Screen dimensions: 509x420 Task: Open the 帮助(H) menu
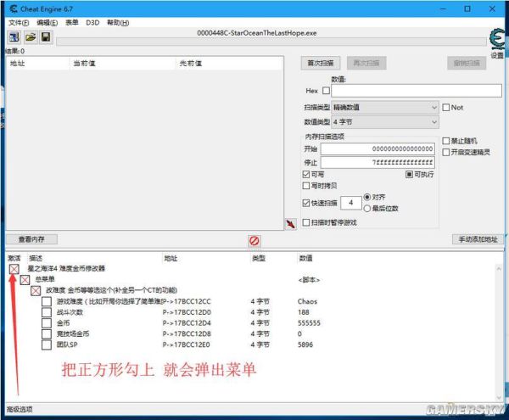pos(118,23)
